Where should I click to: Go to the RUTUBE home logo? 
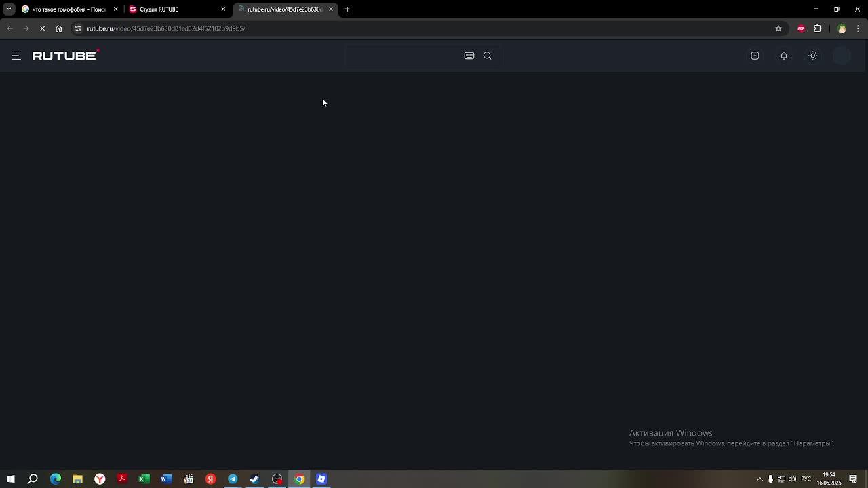65,55
